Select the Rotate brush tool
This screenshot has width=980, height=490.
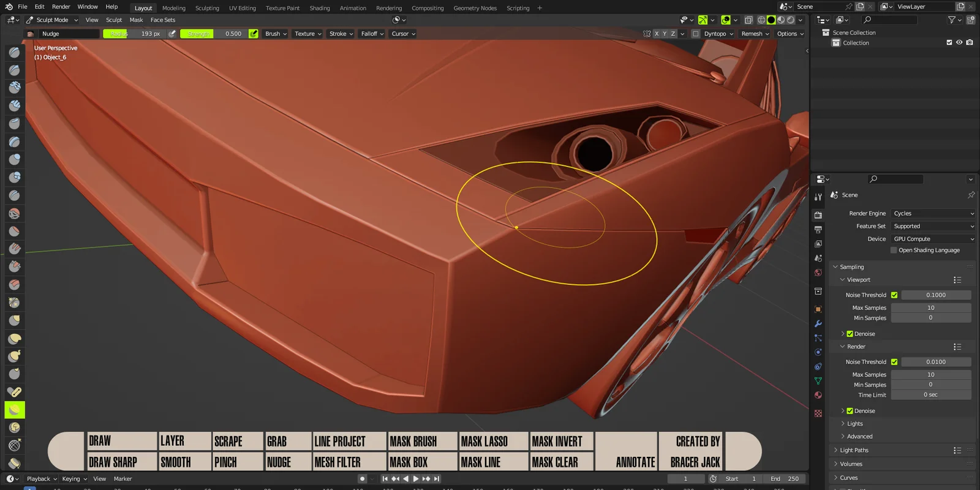click(15, 428)
